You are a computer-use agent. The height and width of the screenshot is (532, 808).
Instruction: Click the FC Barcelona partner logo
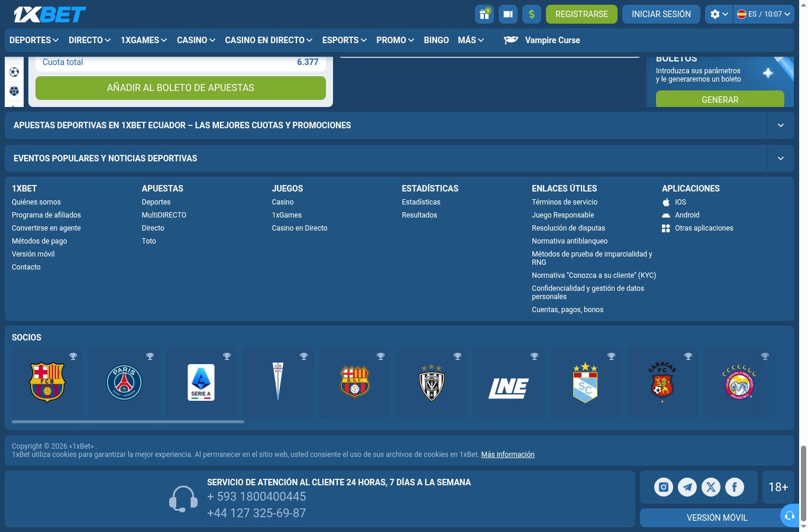(x=47, y=382)
